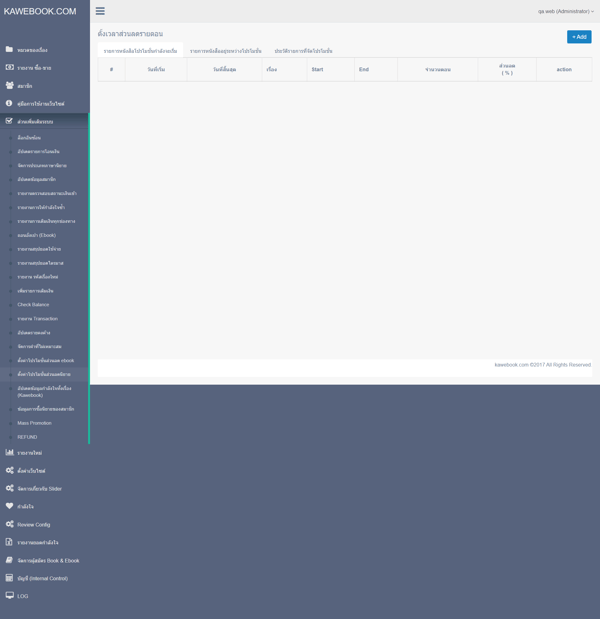The width and height of the screenshot is (600, 619).
Task: Collapse the expanded checkbox-icon sidebar section
Action: (x=35, y=121)
